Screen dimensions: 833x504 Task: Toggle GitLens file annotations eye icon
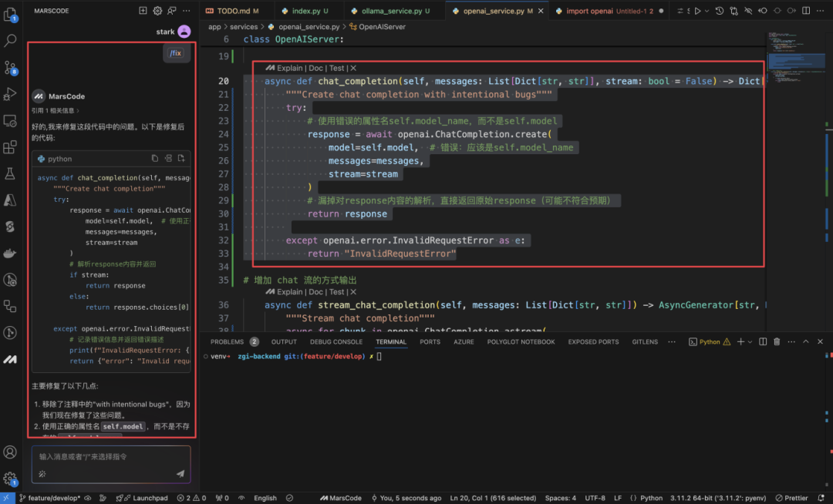click(748, 11)
